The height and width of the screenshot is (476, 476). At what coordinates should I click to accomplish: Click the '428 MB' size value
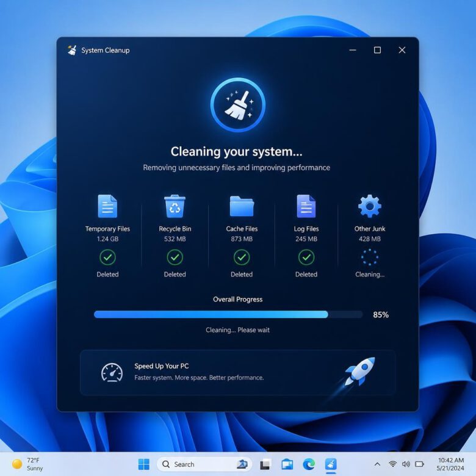[369, 239]
